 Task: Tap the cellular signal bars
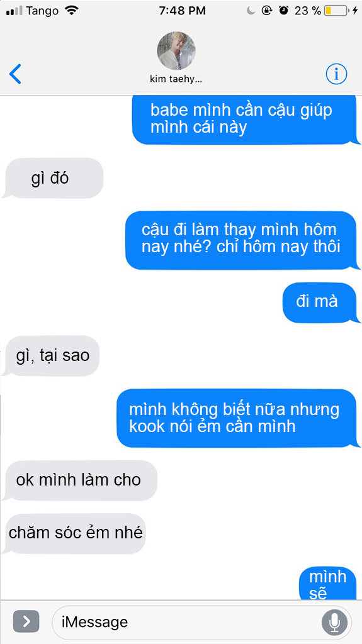pos(14,11)
